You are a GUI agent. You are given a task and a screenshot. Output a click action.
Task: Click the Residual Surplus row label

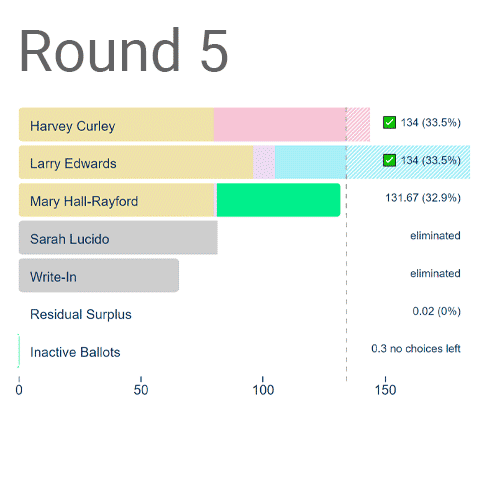click(81, 314)
